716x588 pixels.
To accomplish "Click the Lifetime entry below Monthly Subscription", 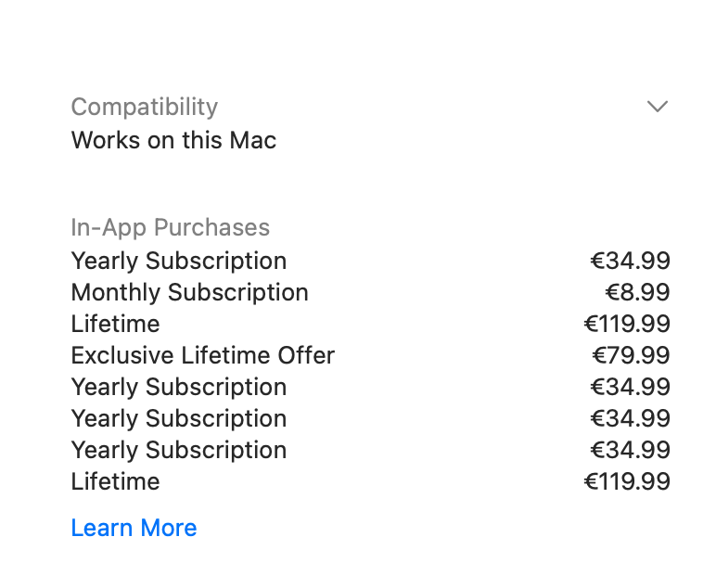I will tap(115, 324).
